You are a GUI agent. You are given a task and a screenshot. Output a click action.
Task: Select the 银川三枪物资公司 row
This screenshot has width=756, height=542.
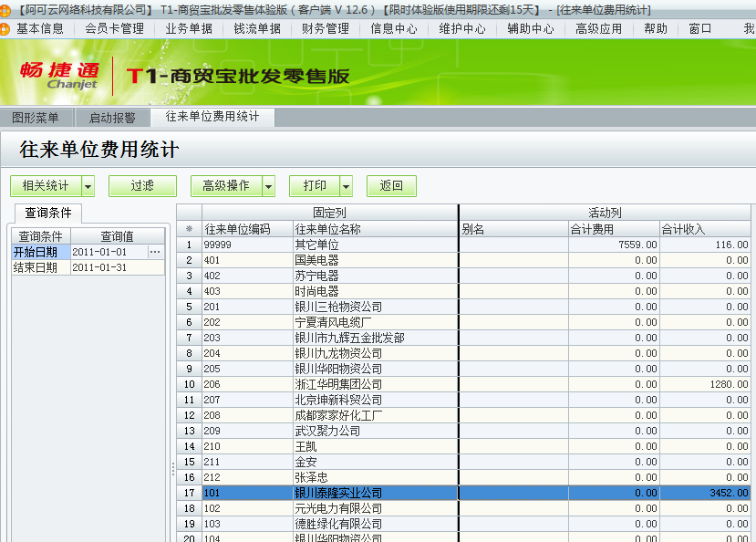click(464, 307)
